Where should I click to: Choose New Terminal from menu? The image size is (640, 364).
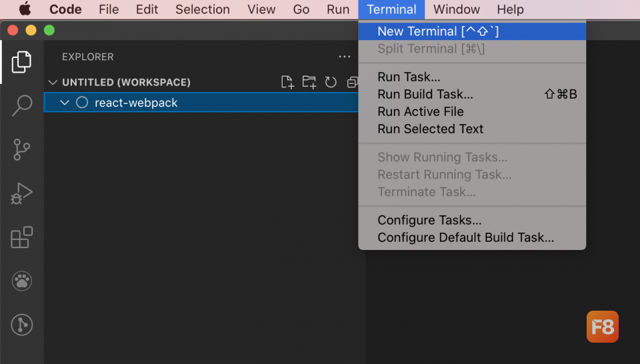click(x=472, y=31)
